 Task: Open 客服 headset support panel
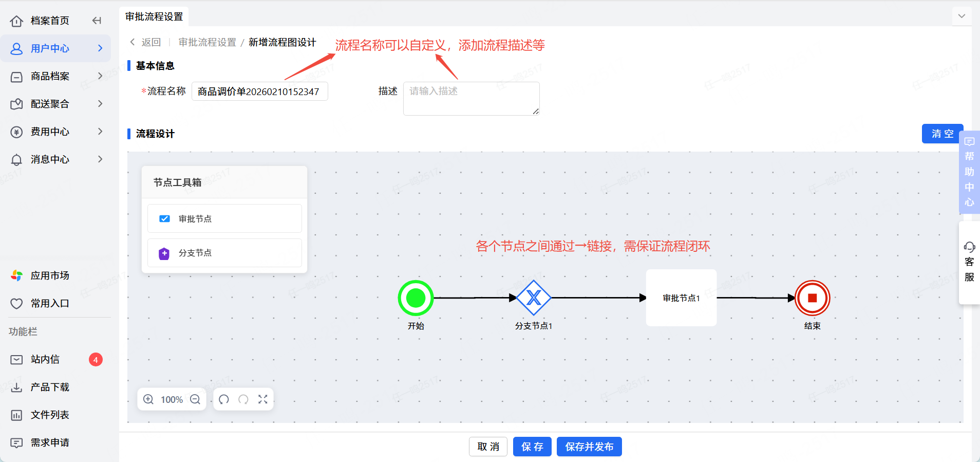tap(969, 263)
